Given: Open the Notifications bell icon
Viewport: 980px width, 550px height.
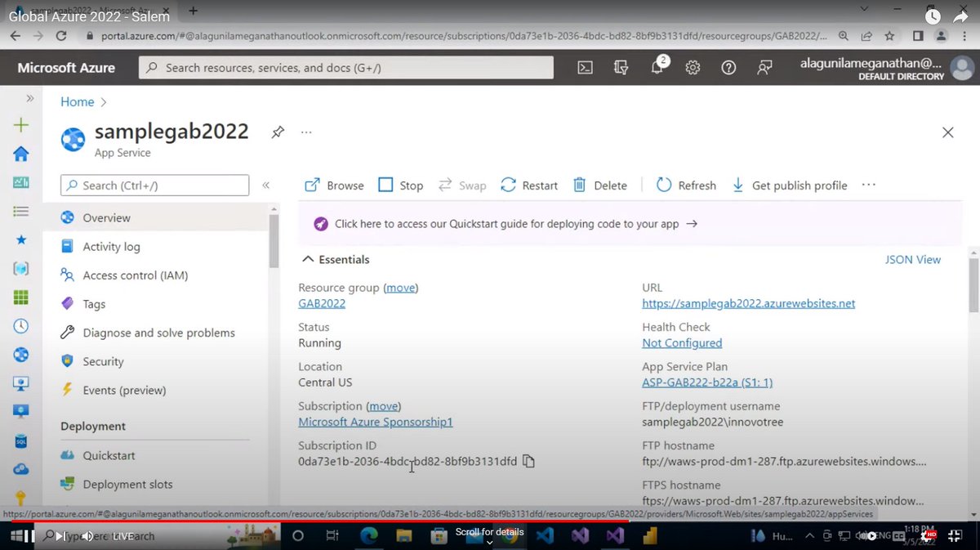Looking at the screenshot, I should (x=658, y=66).
